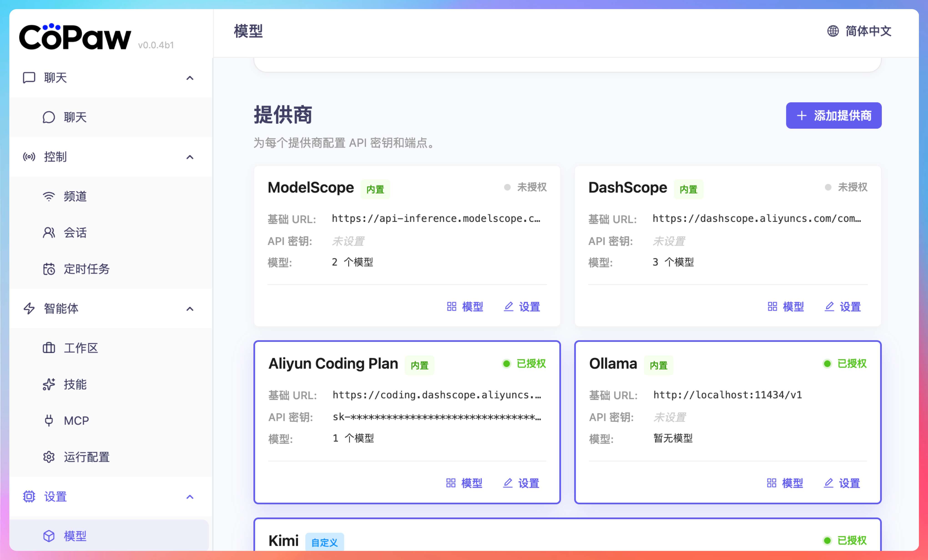Click the 定时任务 calendar clock icon
This screenshot has height=560, width=928.
coord(49,269)
